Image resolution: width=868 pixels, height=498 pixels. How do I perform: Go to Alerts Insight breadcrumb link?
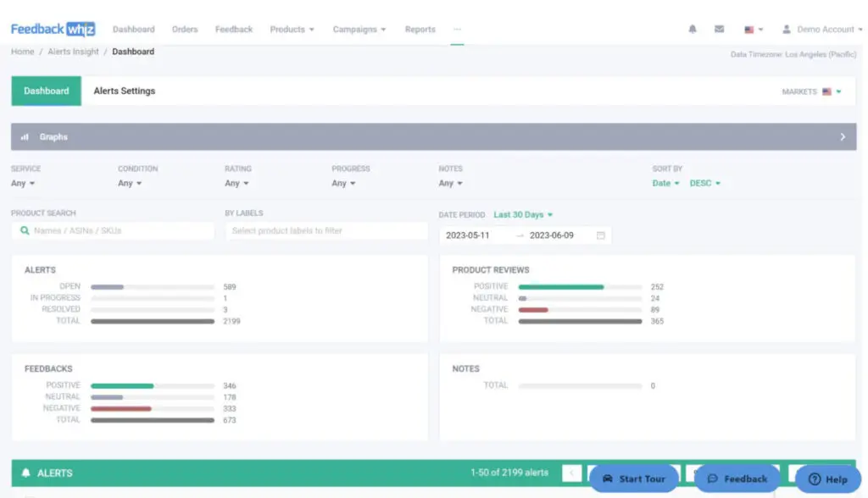click(73, 52)
